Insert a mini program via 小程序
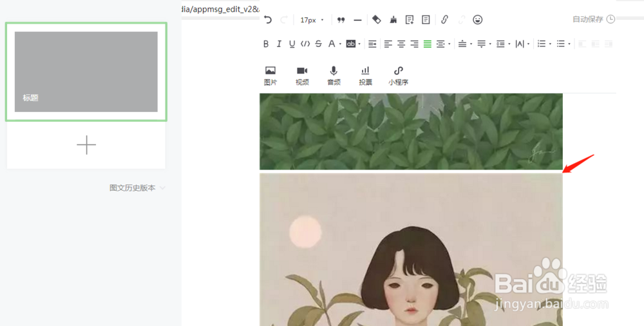The height and width of the screenshot is (326, 644). pyautogui.click(x=399, y=75)
